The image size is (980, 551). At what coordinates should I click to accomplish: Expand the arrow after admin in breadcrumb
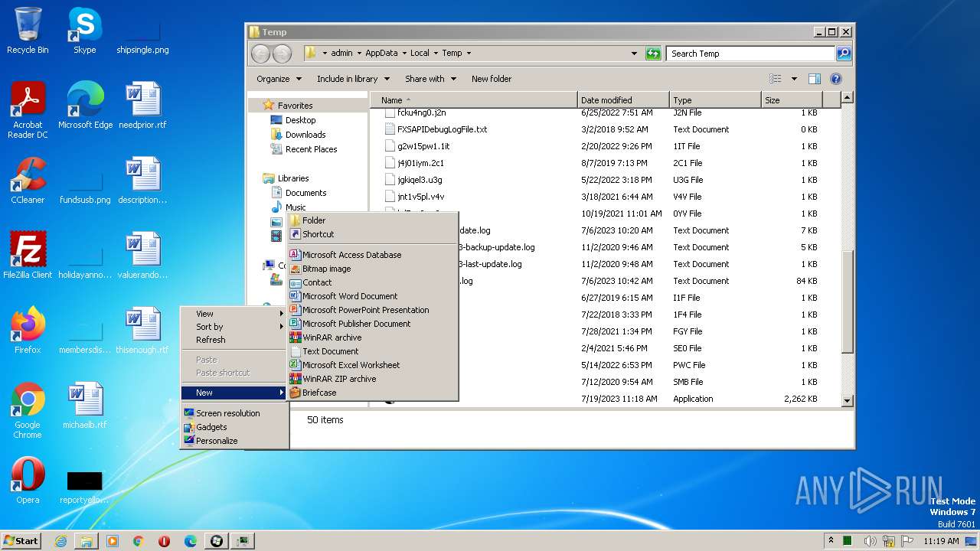358,54
